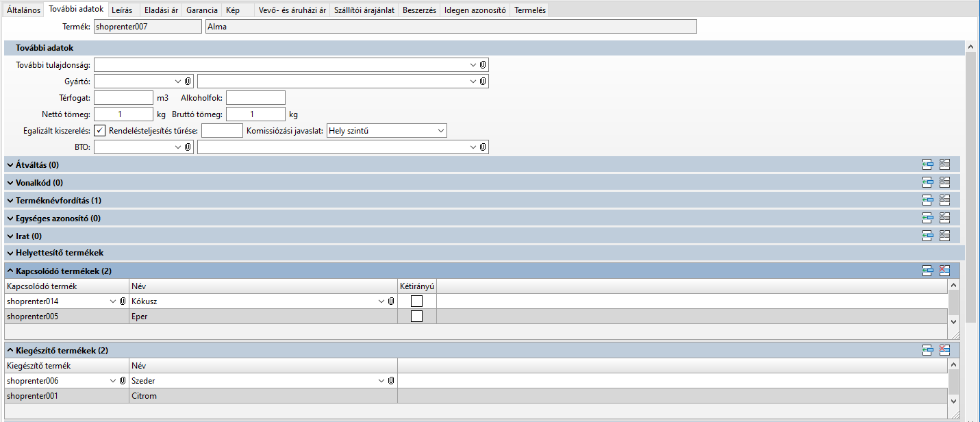Open dropdown arrow of Szeder name cell
The image size is (980, 422).
click(x=381, y=380)
